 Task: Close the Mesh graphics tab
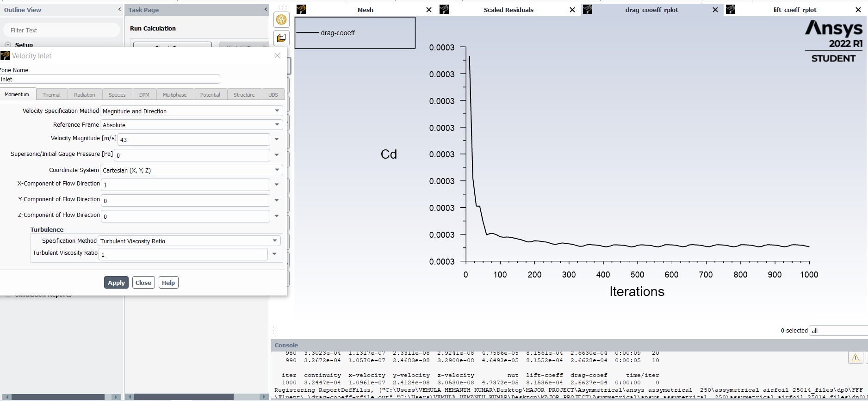click(429, 10)
